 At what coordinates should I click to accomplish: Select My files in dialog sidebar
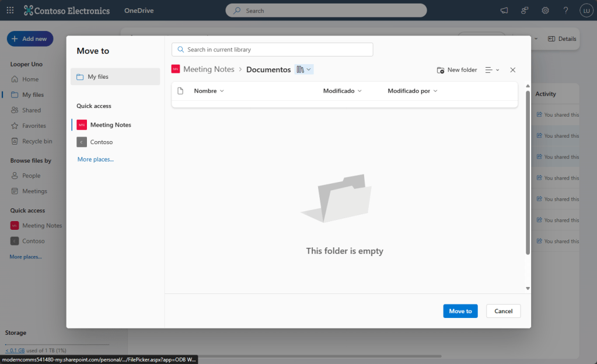[115, 76]
